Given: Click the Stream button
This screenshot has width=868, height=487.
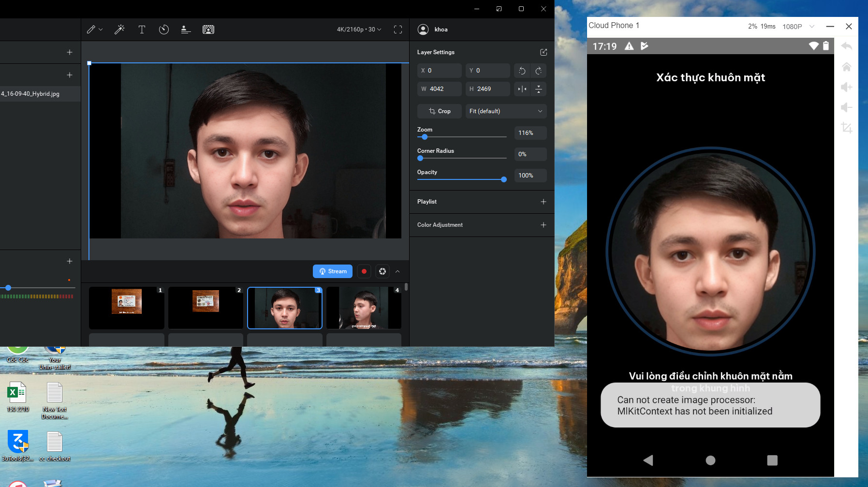Looking at the screenshot, I should click(x=333, y=271).
